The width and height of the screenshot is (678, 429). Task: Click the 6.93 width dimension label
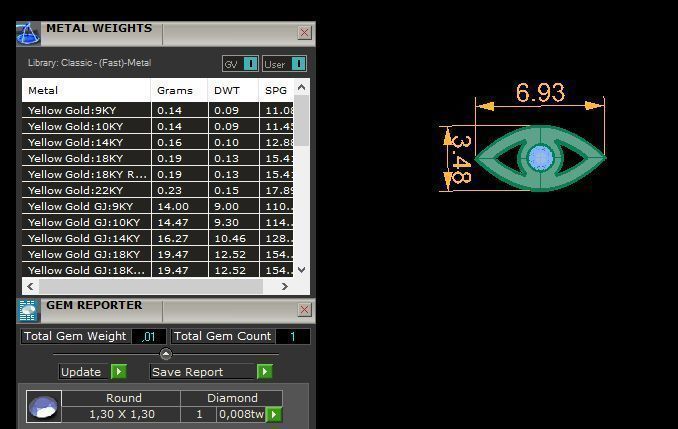pos(540,93)
